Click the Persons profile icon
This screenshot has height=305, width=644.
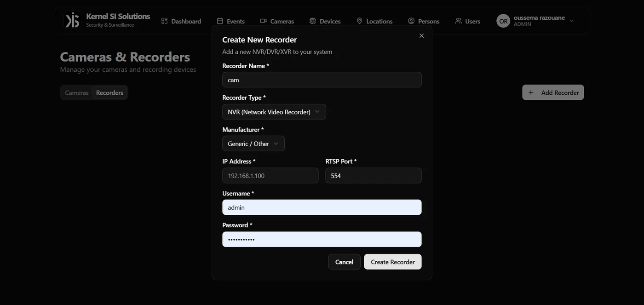pos(411,21)
